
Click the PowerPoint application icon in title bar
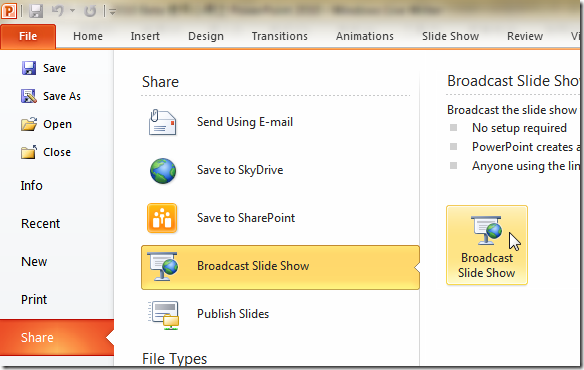[9, 10]
